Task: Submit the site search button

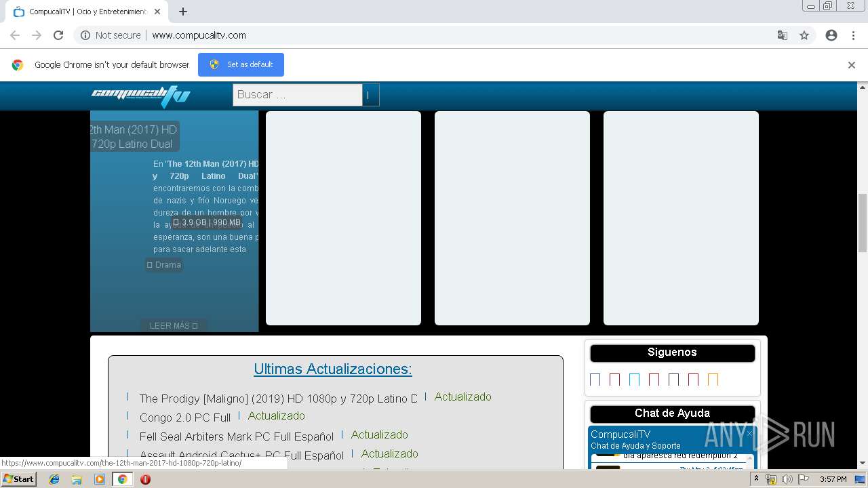Action: 371,95
